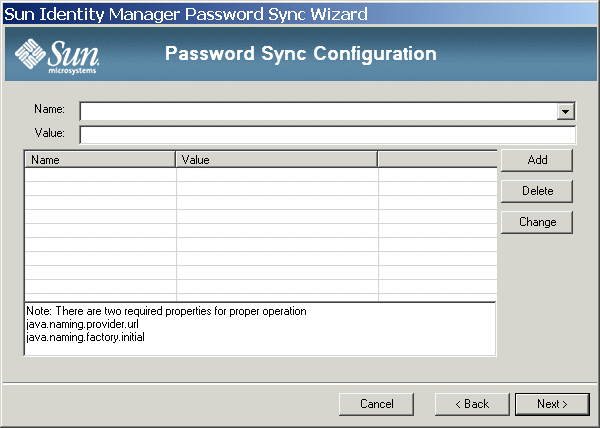Focus the Value text field
The width and height of the screenshot is (600, 428).
pos(328,135)
